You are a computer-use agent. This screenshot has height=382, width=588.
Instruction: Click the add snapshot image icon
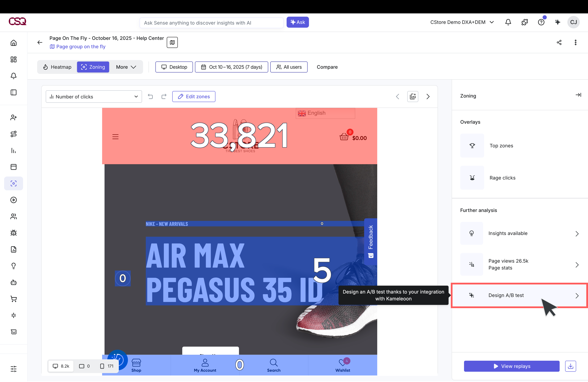(x=413, y=97)
